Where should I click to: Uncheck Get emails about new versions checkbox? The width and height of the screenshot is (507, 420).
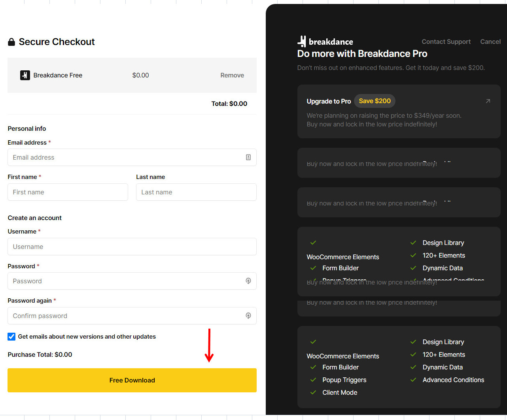point(11,337)
